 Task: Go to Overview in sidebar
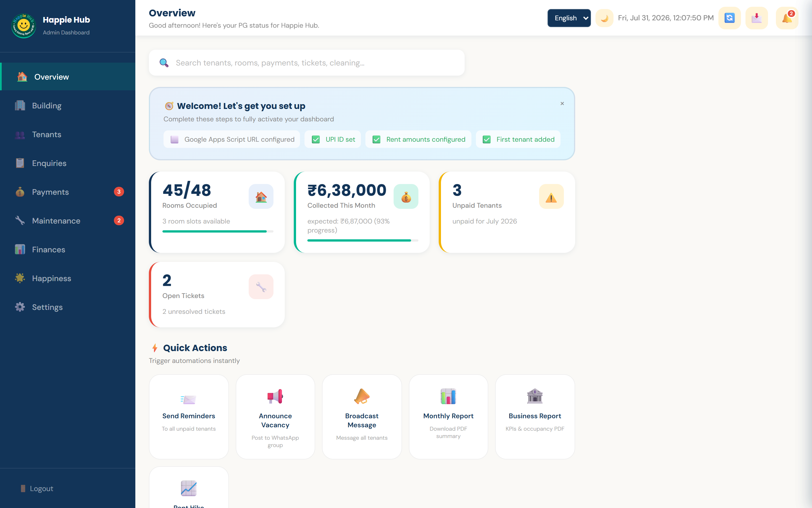(x=68, y=76)
